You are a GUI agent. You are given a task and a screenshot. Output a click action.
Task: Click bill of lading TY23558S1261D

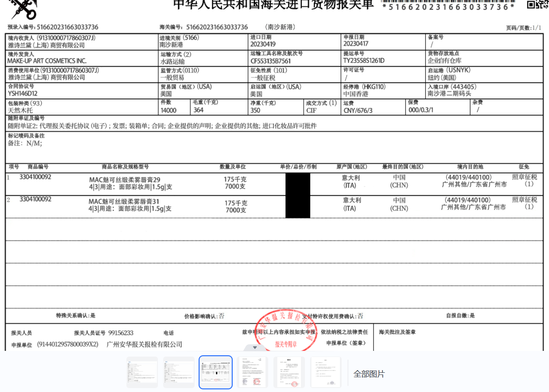364,61
